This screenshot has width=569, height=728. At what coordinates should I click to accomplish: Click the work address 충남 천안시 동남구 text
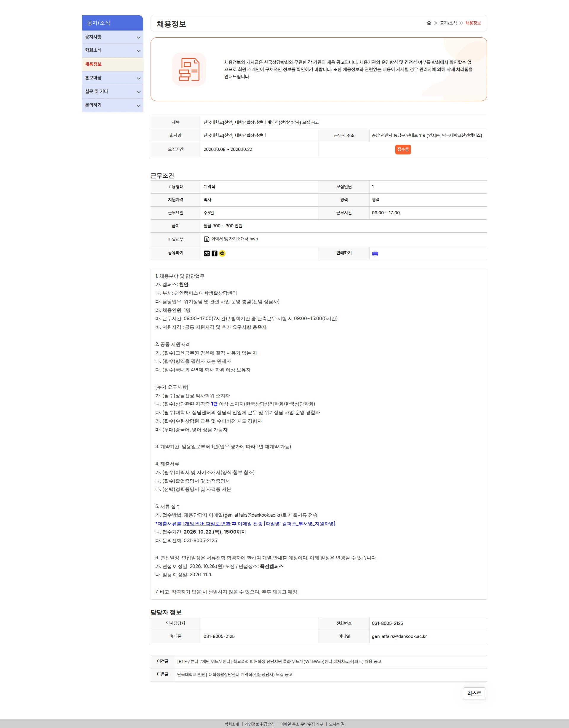(427, 135)
